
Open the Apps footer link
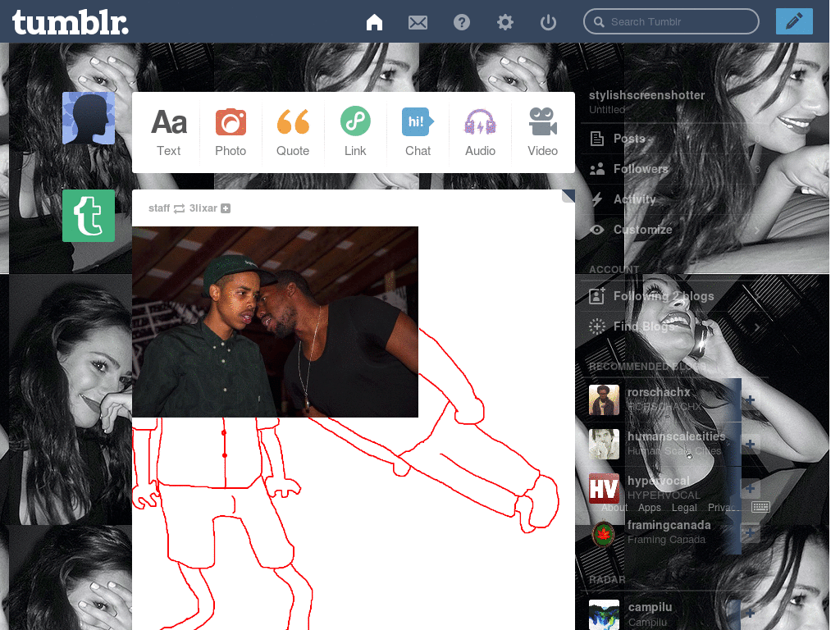tap(650, 507)
